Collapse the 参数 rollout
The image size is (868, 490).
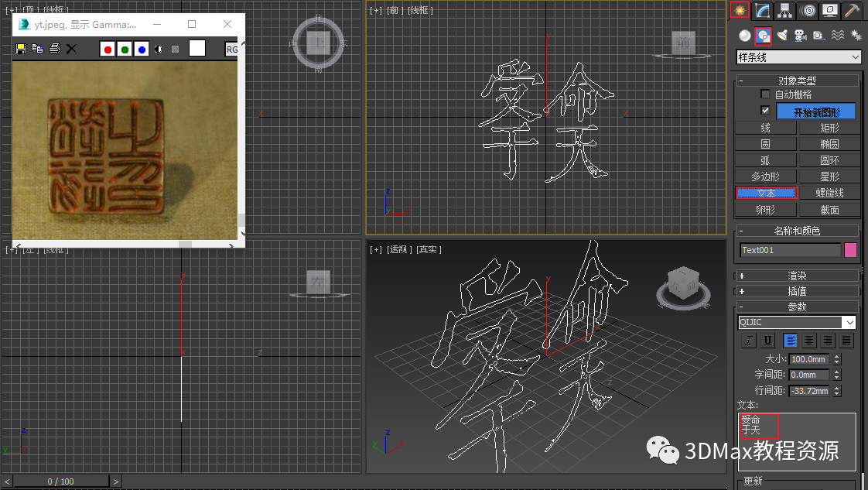(x=797, y=307)
